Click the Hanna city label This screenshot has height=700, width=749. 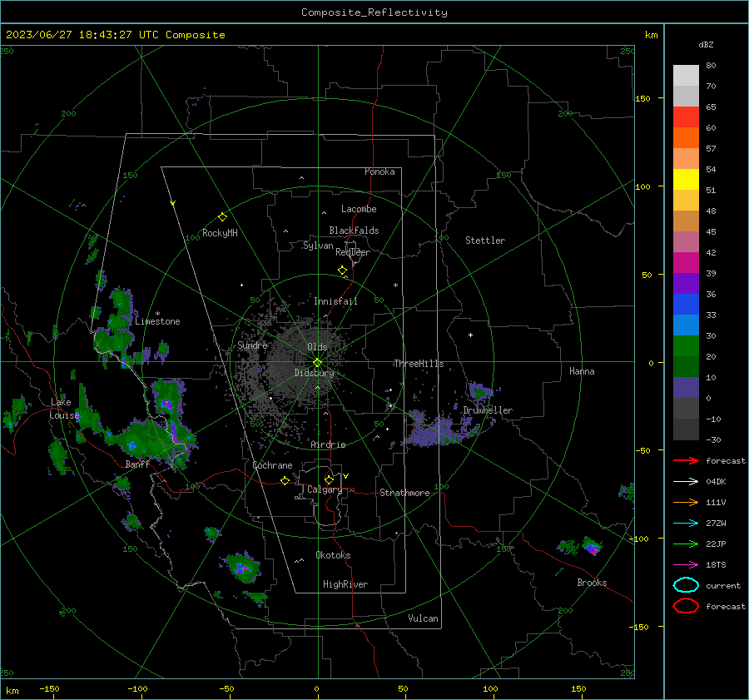pos(582,371)
